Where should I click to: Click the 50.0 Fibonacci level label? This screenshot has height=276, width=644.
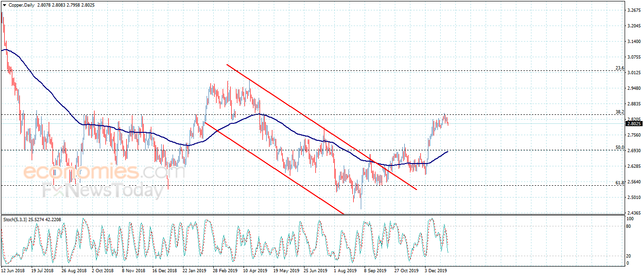pos(620,147)
